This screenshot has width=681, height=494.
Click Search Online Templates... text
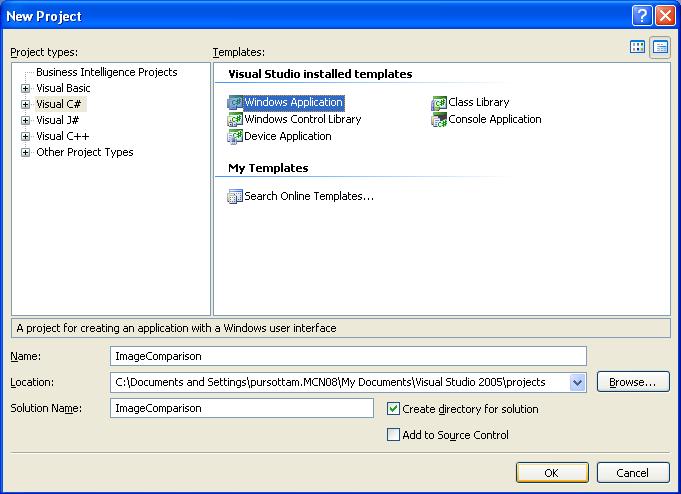pos(309,196)
